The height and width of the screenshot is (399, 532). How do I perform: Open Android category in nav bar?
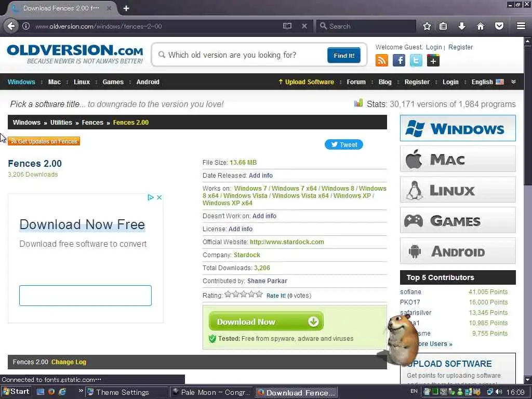148,82
